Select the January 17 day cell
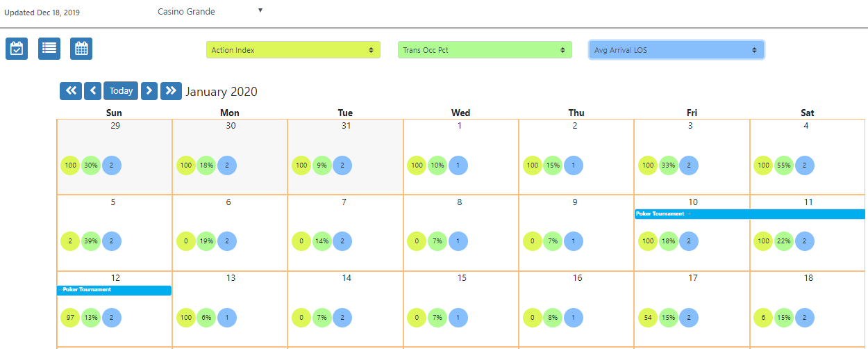The width and height of the screenshot is (868, 349). coord(692,309)
